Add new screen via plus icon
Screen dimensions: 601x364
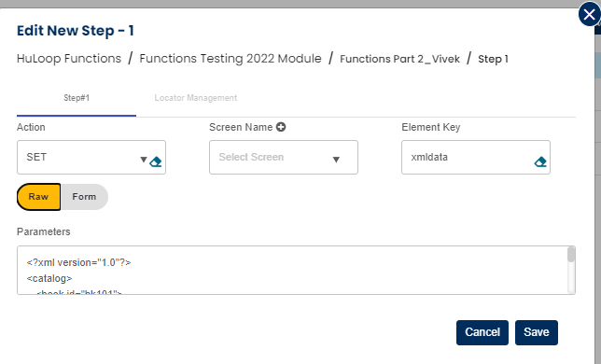click(x=281, y=127)
